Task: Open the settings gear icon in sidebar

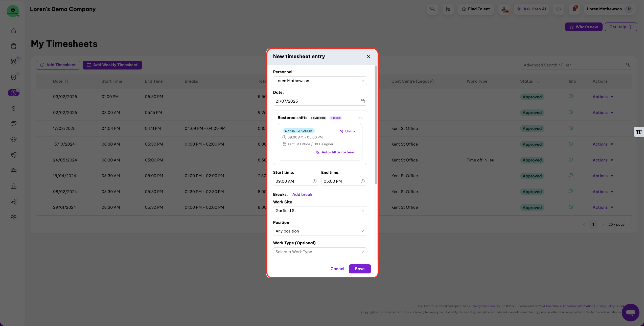Action: [x=14, y=217]
